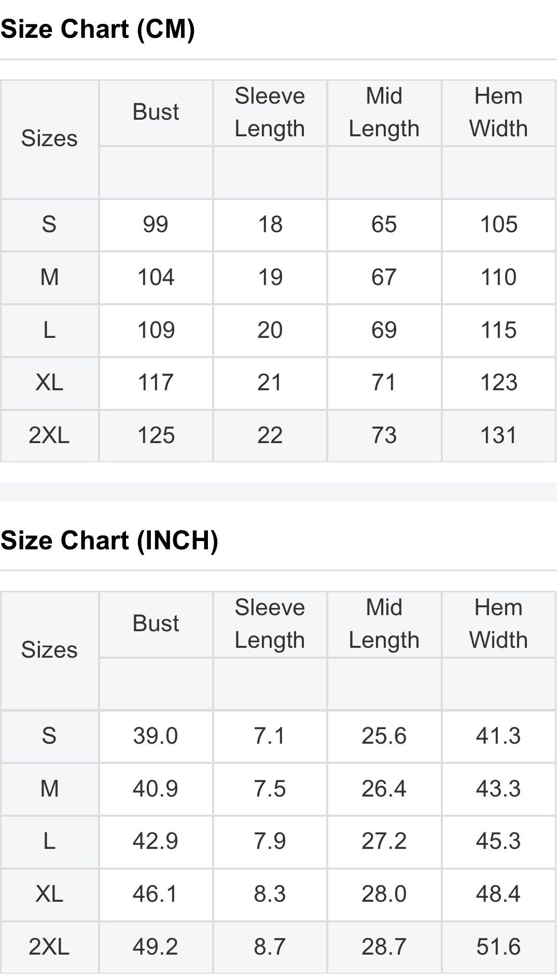Select the inch bust value 40.9
The width and height of the screenshot is (557, 980).
(x=156, y=789)
